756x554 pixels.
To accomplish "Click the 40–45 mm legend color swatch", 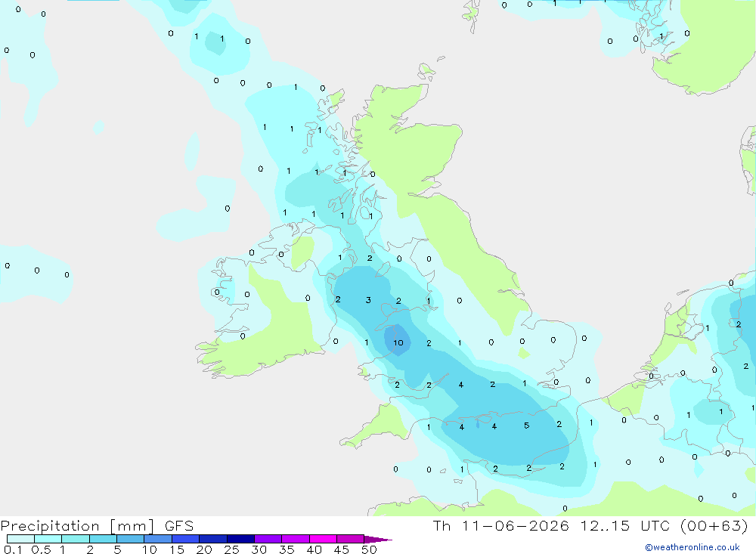I will tap(323, 539).
